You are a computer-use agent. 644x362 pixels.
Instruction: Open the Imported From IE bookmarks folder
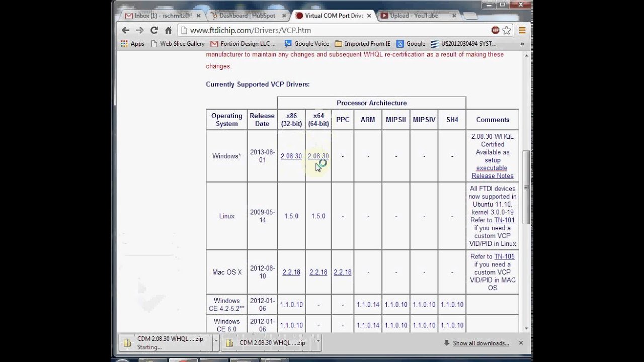[363, 44]
